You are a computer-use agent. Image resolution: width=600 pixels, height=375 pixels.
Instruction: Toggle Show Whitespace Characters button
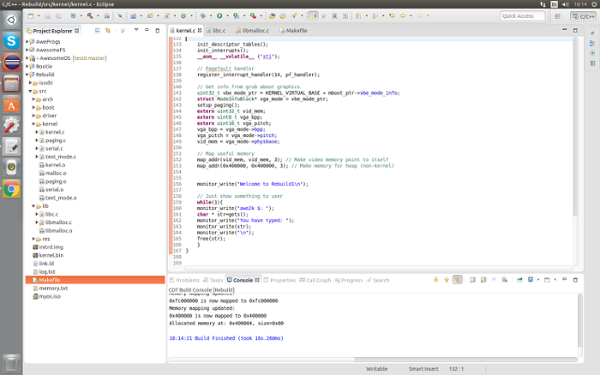[x=345, y=16]
